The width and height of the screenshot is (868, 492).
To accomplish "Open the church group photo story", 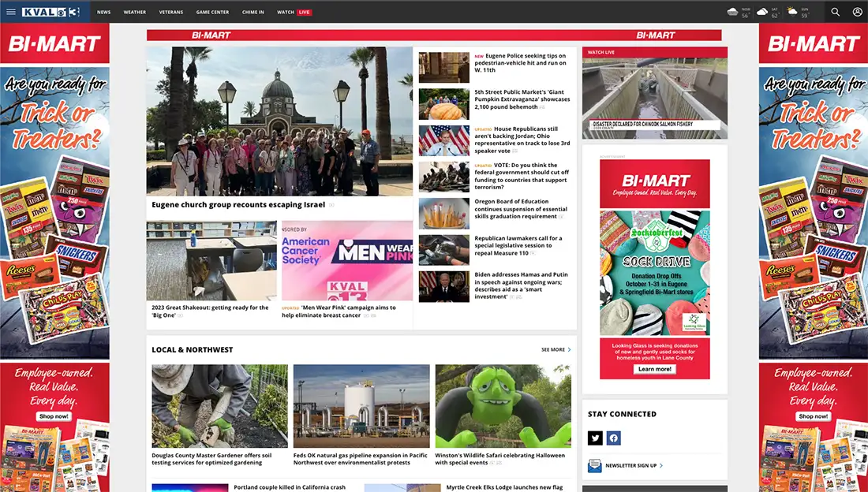I will (x=279, y=121).
